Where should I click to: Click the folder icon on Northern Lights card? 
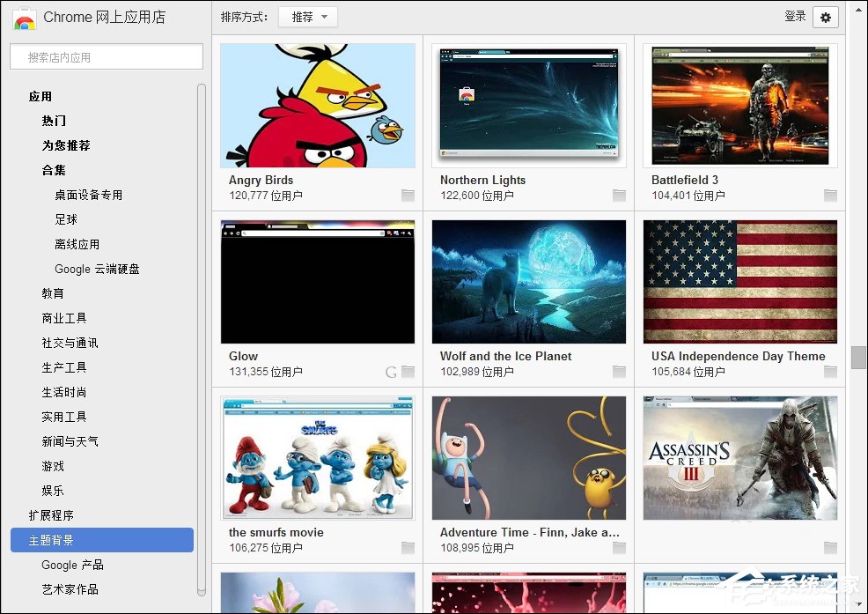pyautogui.click(x=619, y=196)
